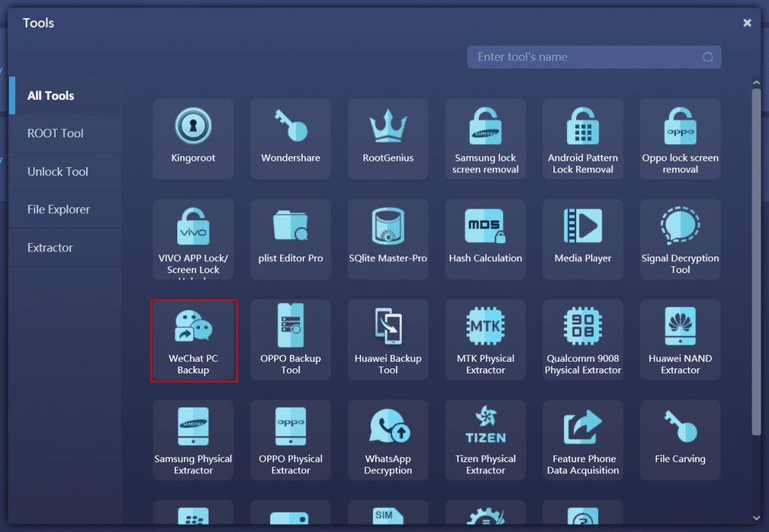Open the Kingoroot tool
769x532 pixels.
coord(193,138)
